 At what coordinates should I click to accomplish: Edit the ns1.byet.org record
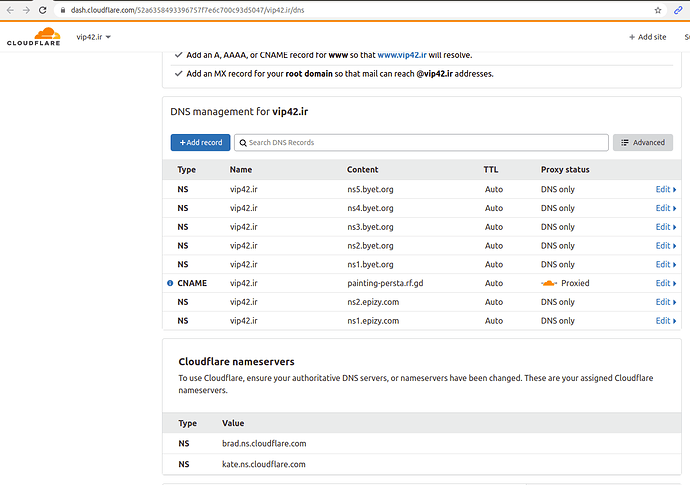coord(666,265)
